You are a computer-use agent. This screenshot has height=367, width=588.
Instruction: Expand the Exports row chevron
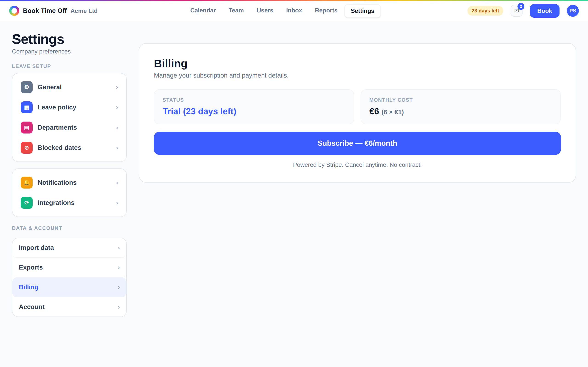coord(119,267)
